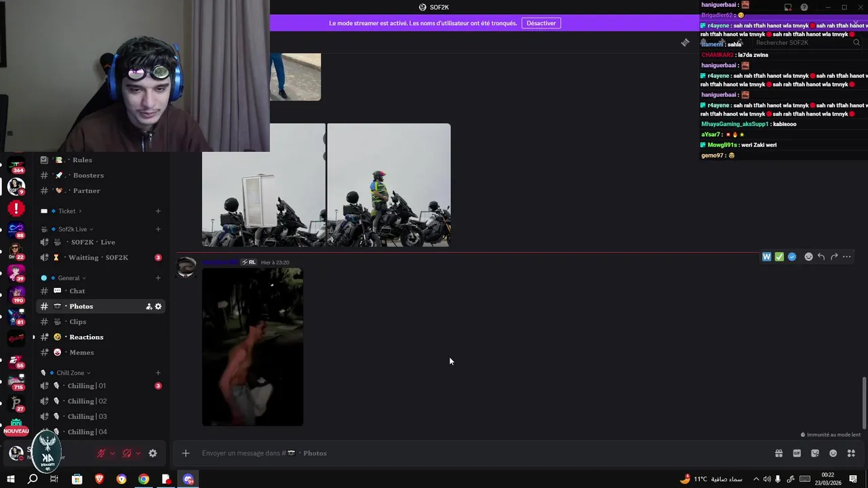Viewport: 868px width, 488px height.
Task: Open the Partner channel
Action: [100, 190]
